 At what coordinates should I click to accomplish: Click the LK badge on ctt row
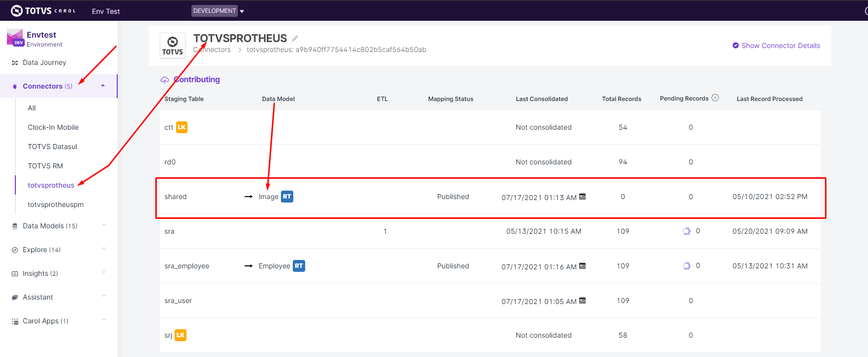[x=182, y=127]
